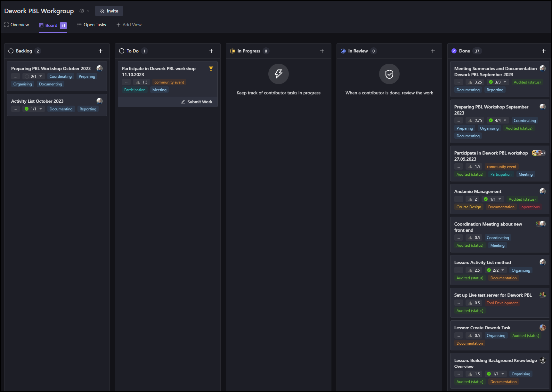Click ellipsis tag on workshop 11.10.2023 card
This screenshot has width=552, height=392.
[x=126, y=82]
